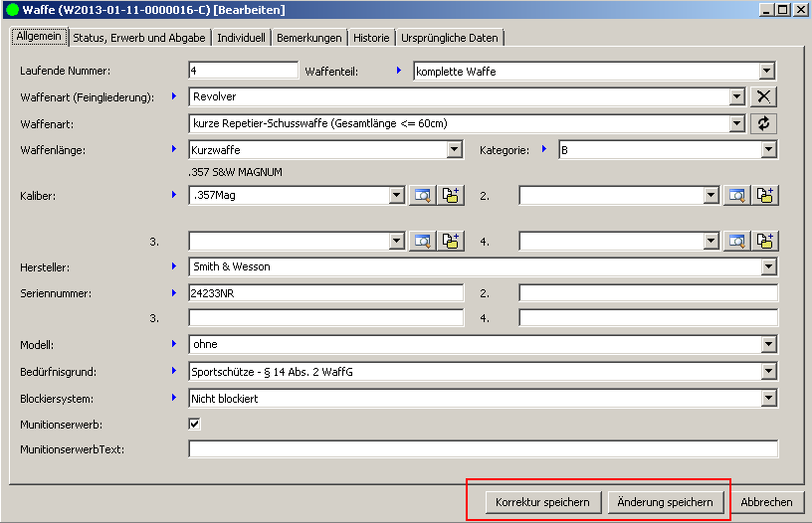Open caliber search for first Kaliber field
The height and width of the screenshot is (523, 812).
[x=422, y=196]
